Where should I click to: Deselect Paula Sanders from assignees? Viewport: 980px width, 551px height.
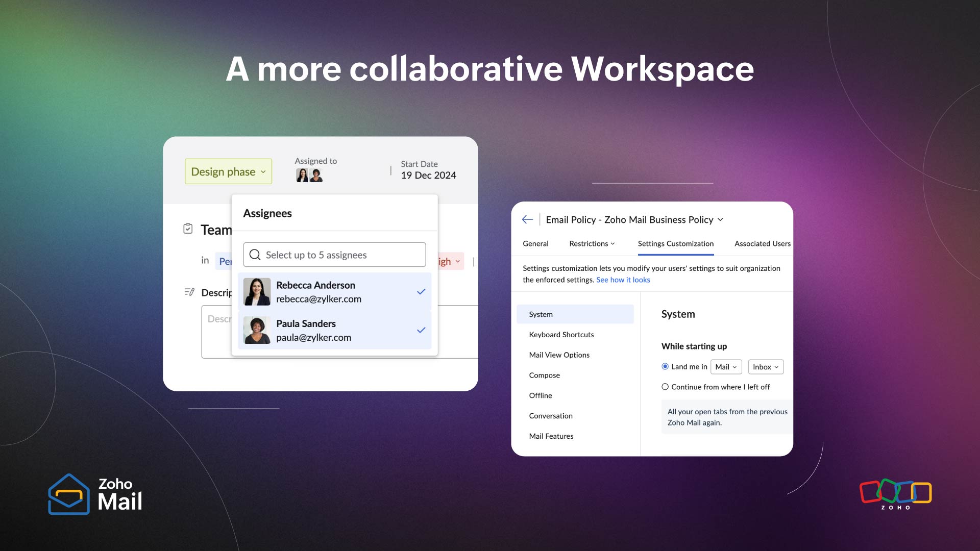pos(421,330)
